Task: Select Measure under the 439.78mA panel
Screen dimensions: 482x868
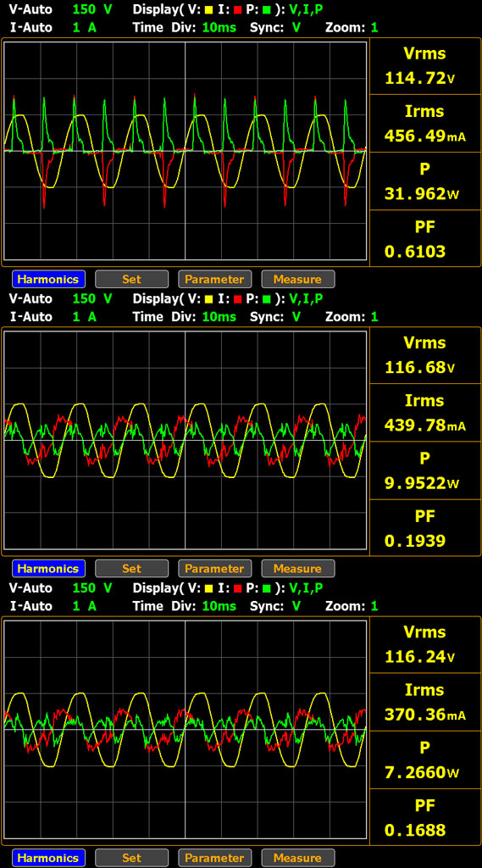Action: coord(297,569)
